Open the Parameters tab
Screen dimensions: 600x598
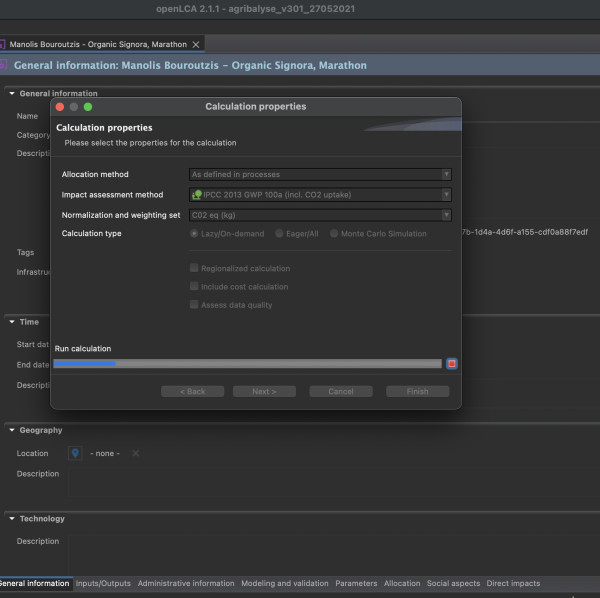pos(356,583)
